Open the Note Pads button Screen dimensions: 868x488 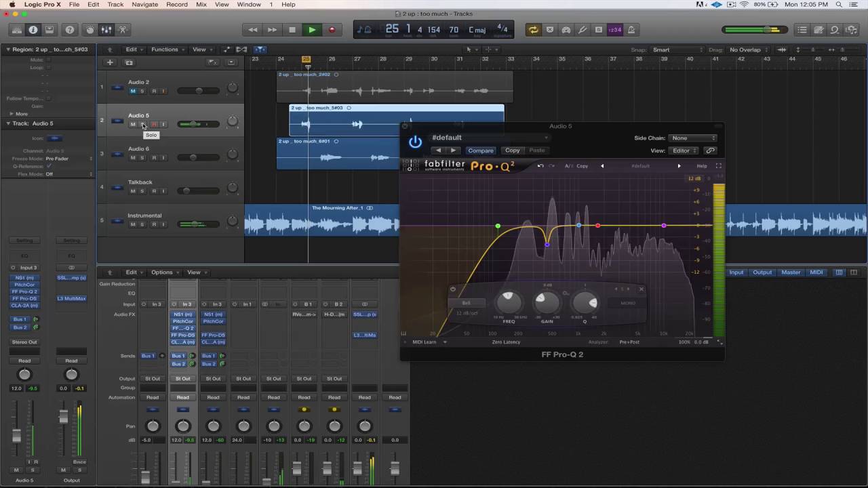(x=818, y=30)
